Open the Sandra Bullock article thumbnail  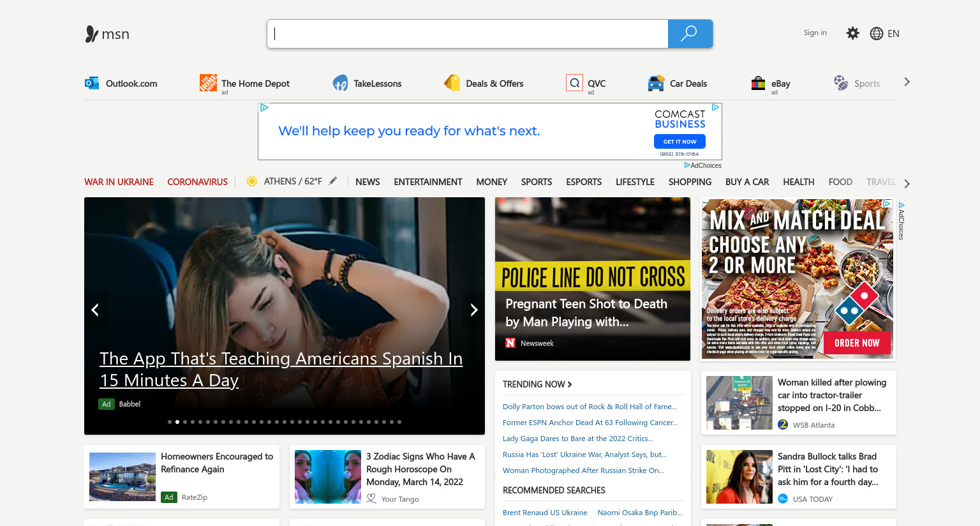(739, 477)
